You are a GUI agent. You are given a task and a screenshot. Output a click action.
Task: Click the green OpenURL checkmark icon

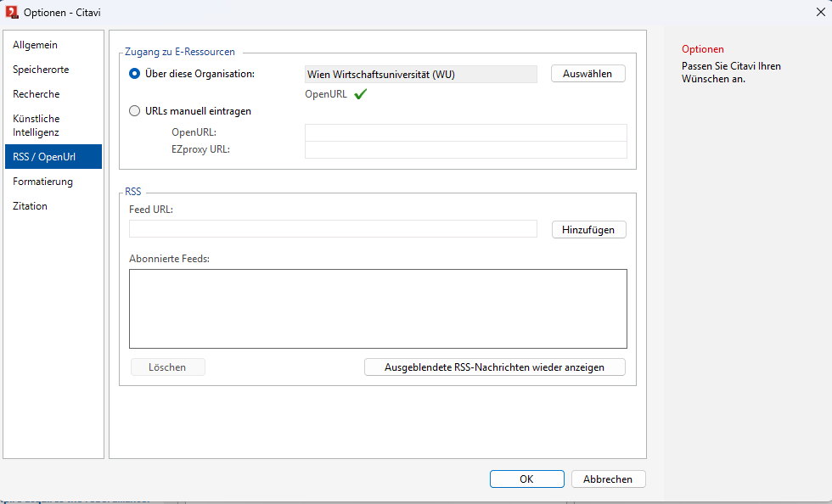(x=360, y=94)
